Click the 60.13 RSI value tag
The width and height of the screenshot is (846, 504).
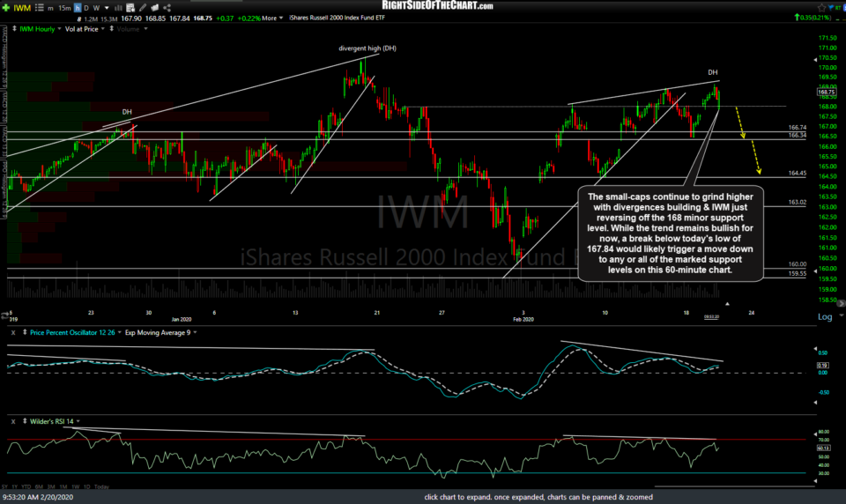(823, 448)
